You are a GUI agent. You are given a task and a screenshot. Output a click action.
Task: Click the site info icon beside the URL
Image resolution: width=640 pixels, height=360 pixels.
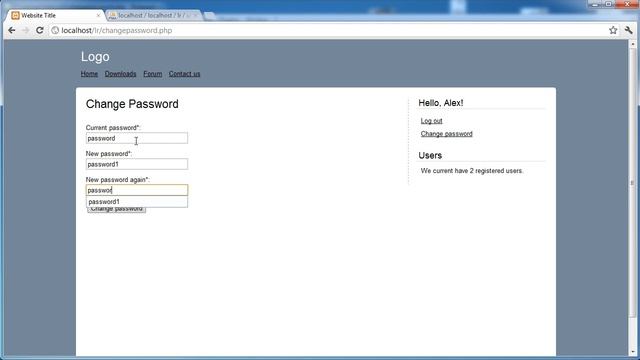coord(55,30)
